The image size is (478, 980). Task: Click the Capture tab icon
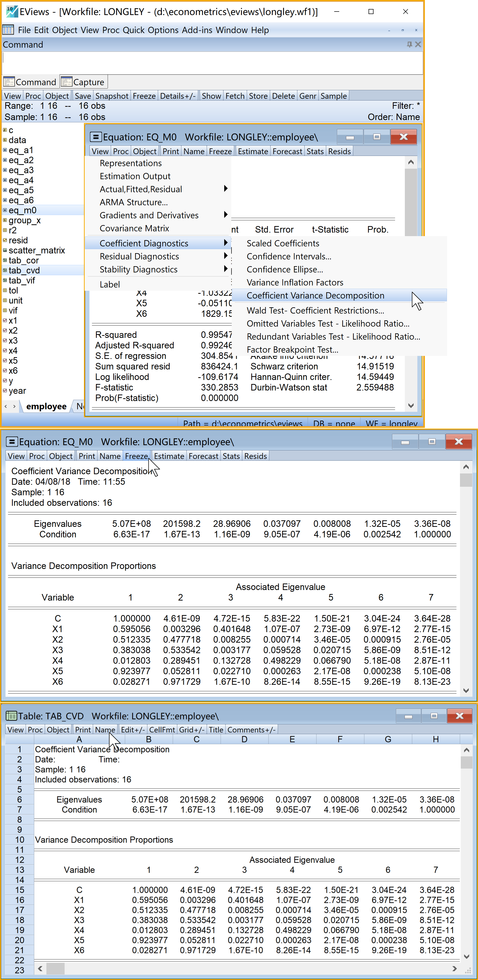point(67,82)
